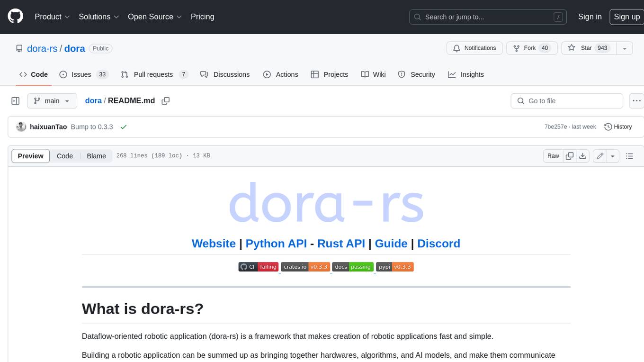Image resolution: width=644 pixels, height=362 pixels.
Task: Click the crates.io v0.3.3 badge
Action: tap(305, 267)
